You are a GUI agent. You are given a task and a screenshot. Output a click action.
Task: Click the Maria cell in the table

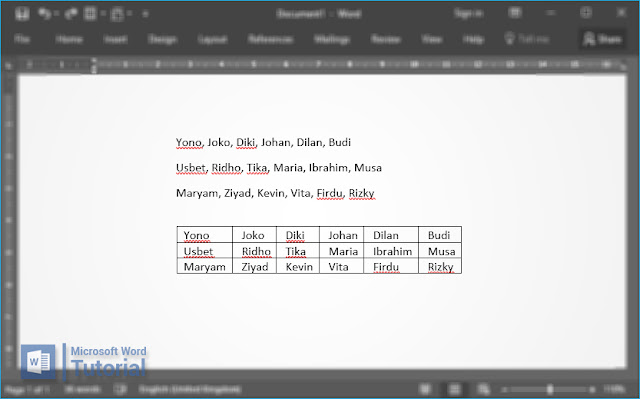(x=341, y=251)
